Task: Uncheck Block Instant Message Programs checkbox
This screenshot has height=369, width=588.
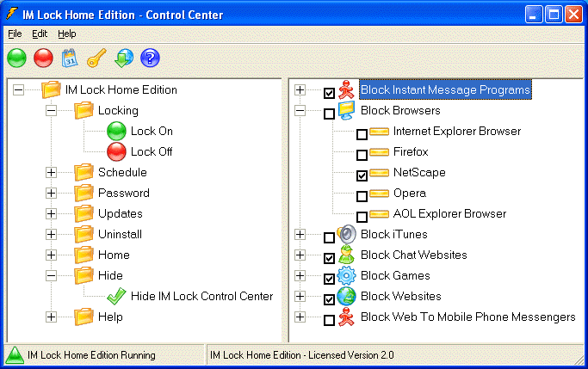Action: coord(329,93)
